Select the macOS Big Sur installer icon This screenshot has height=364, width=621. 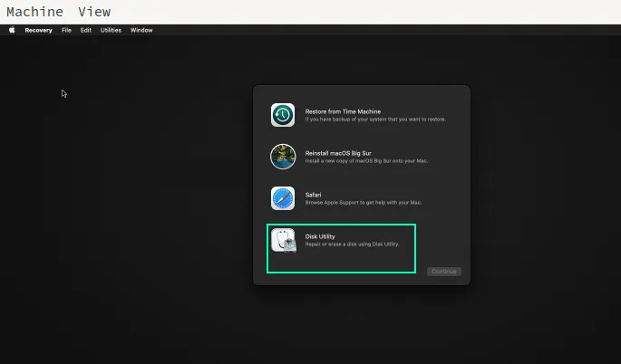coord(283,157)
